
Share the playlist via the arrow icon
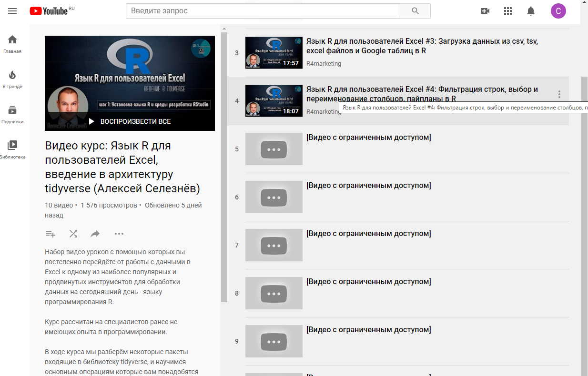(95, 234)
